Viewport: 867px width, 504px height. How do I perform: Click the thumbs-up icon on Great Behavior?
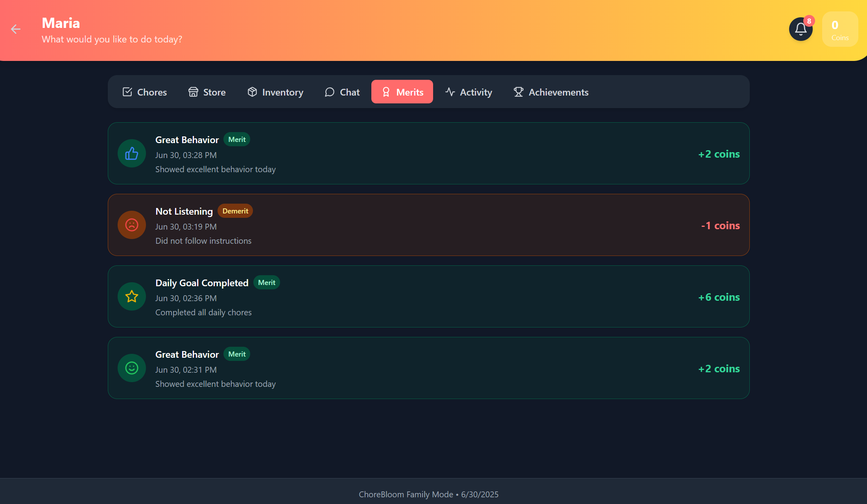pyautogui.click(x=132, y=153)
